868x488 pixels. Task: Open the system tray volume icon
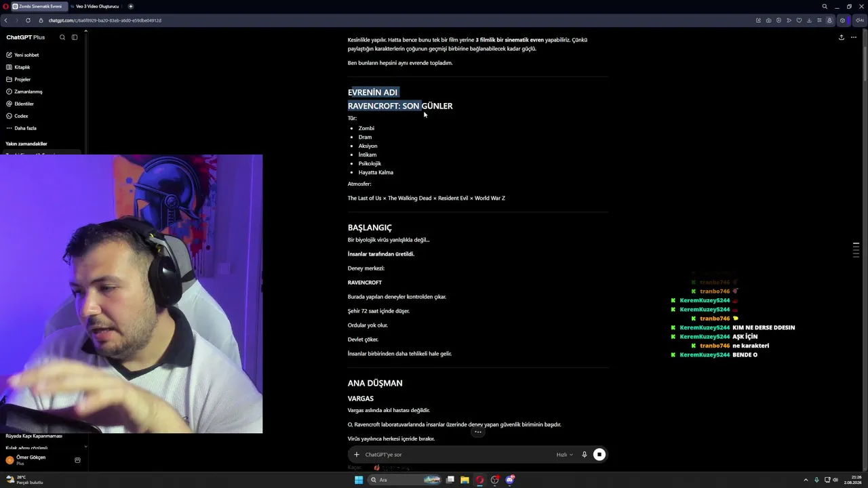pyautogui.click(x=835, y=480)
